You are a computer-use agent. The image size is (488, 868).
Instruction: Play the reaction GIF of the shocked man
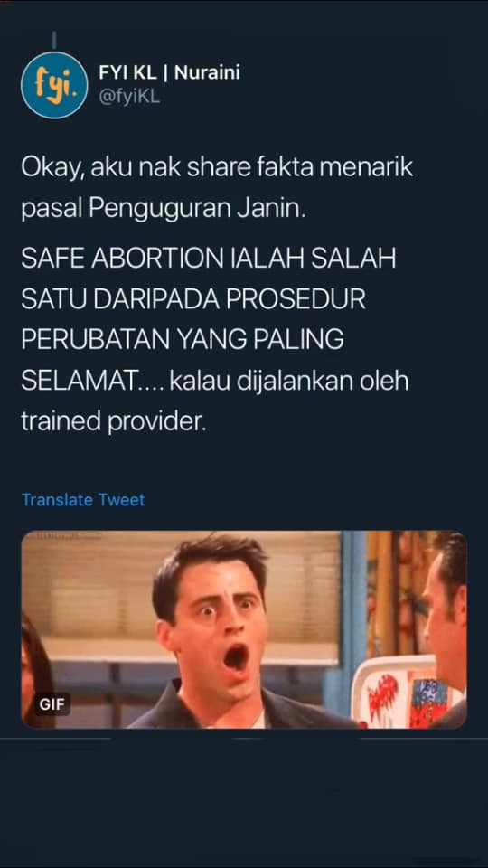click(243, 629)
